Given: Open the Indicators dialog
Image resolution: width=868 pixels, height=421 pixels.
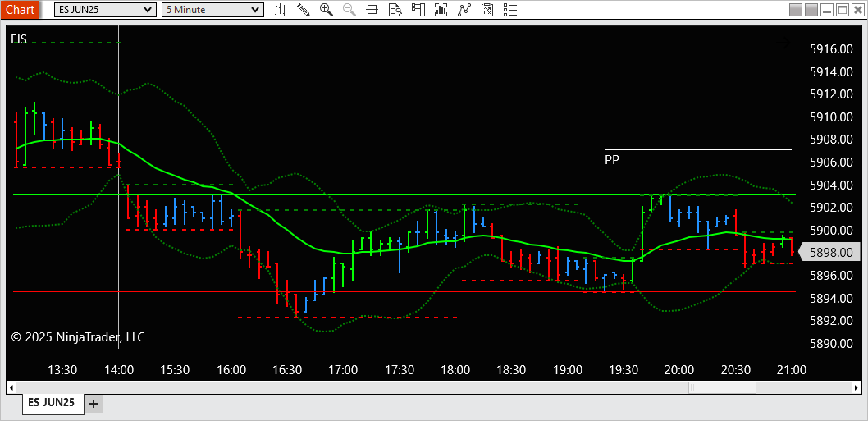Looking at the screenshot, I should click(441, 9).
